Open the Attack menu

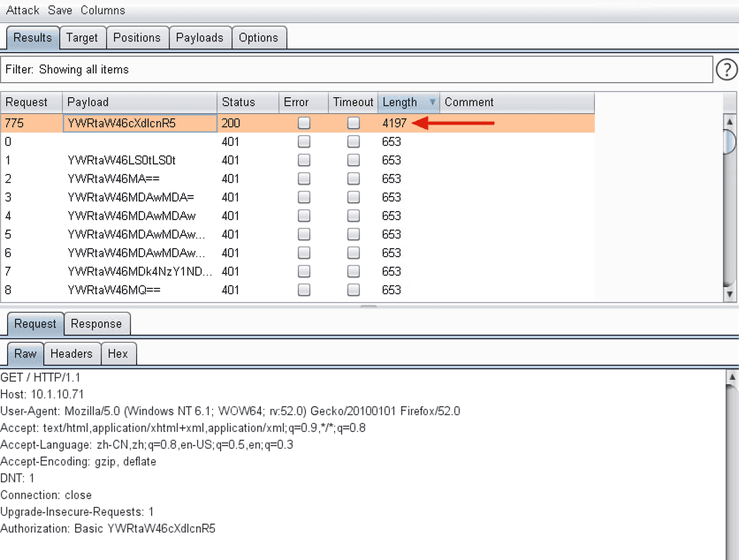(x=23, y=11)
